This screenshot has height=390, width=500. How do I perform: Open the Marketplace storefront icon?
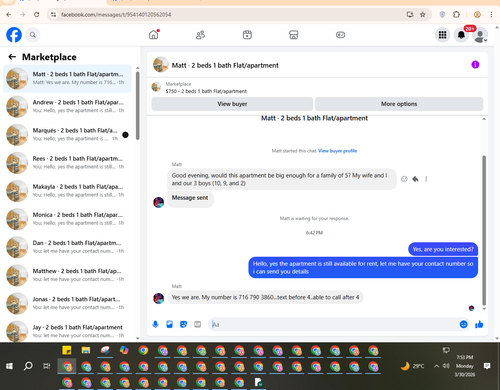(x=293, y=35)
